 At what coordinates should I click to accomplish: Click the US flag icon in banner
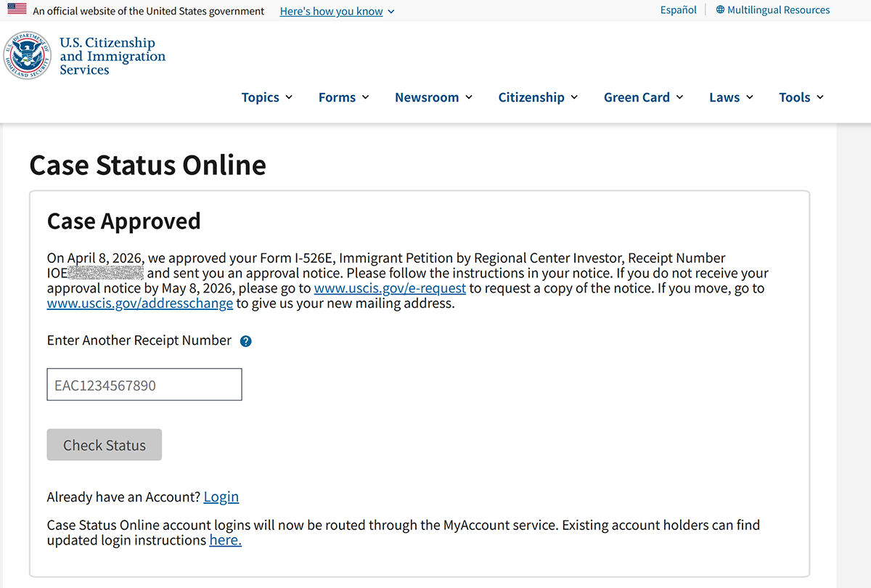(x=17, y=9)
